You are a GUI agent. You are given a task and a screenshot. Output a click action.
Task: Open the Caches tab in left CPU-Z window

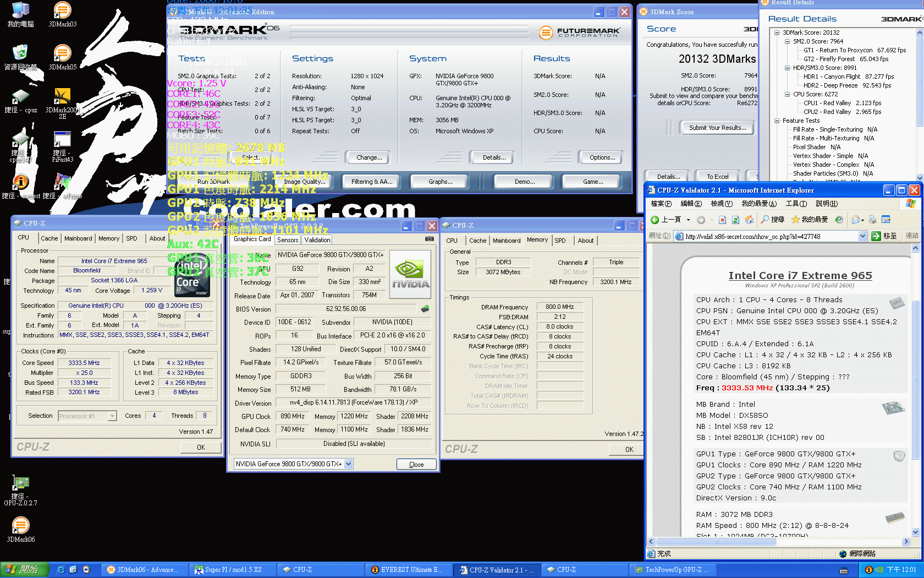(x=49, y=238)
